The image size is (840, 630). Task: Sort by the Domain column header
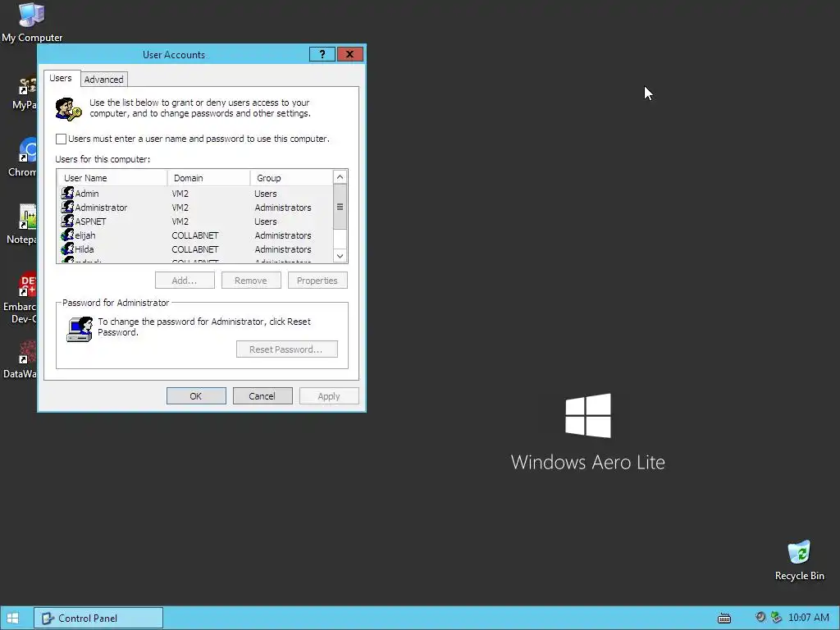tap(208, 178)
